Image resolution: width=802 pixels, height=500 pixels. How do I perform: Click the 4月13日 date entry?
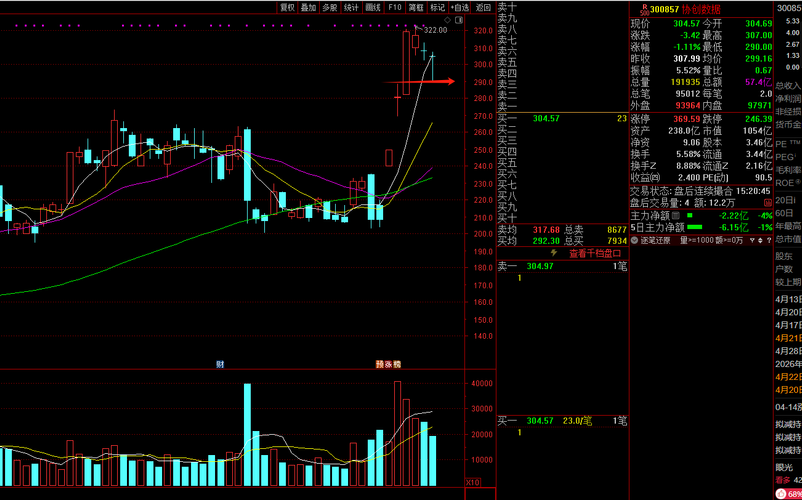789,299
